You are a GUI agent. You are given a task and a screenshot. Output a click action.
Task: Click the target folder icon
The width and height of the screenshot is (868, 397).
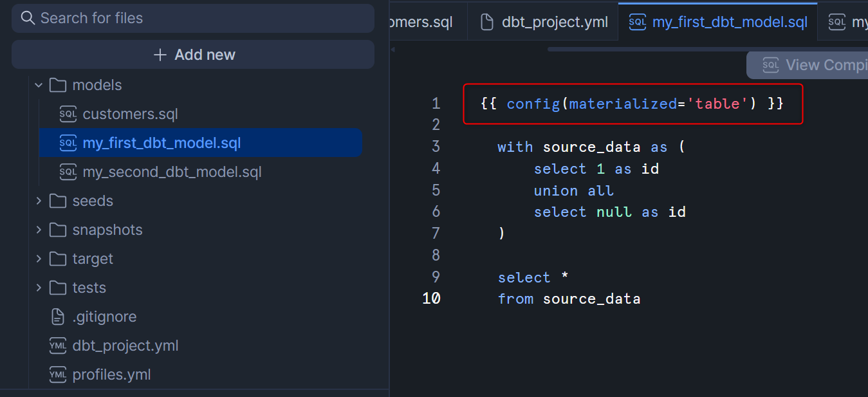click(58, 259)
